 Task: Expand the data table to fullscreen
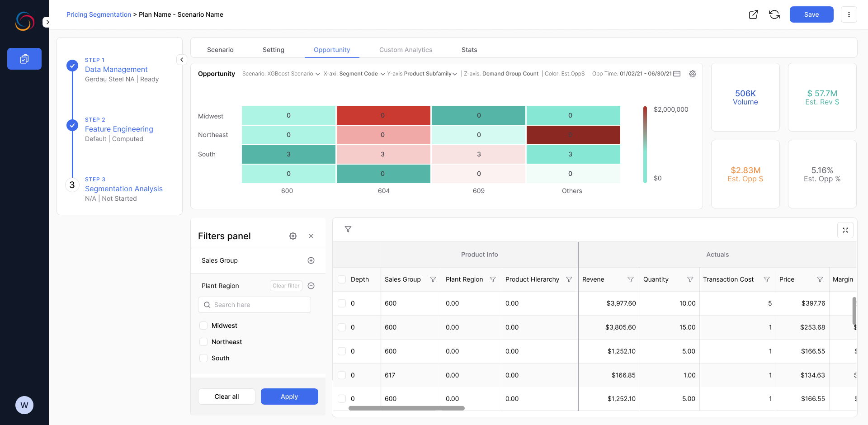[845, 230]
